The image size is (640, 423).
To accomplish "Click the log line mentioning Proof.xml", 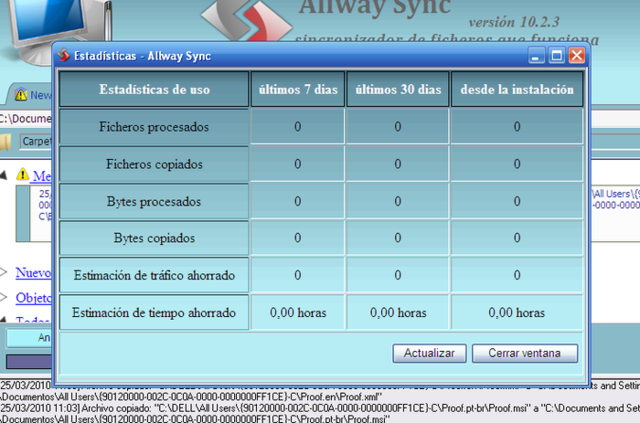I will click(x=192, y=396).
